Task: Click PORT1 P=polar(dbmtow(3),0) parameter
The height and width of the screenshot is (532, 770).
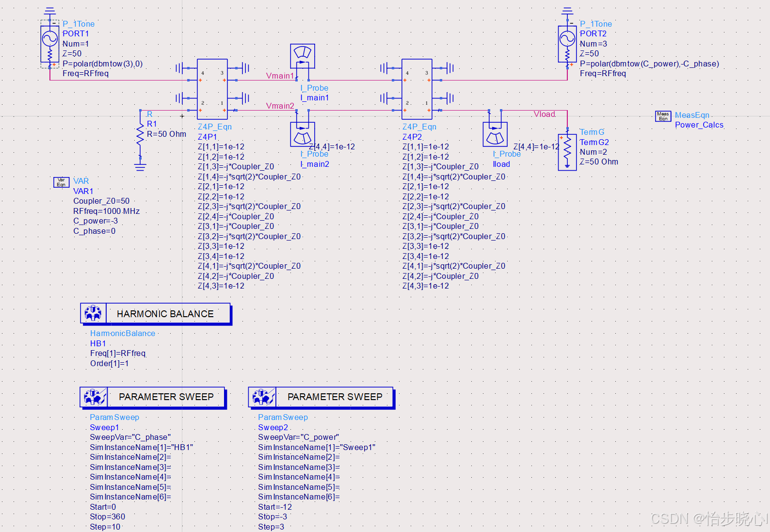Action: pyautogui.click(x=102, y=64)
